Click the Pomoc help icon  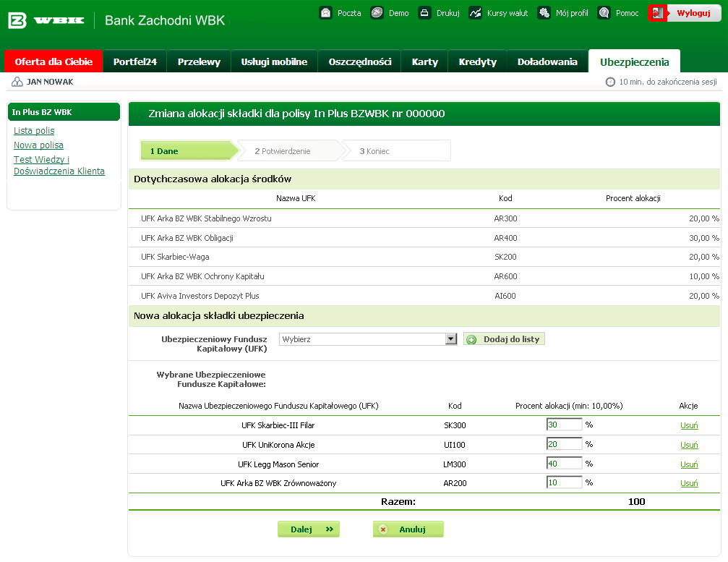coord(604,12)
